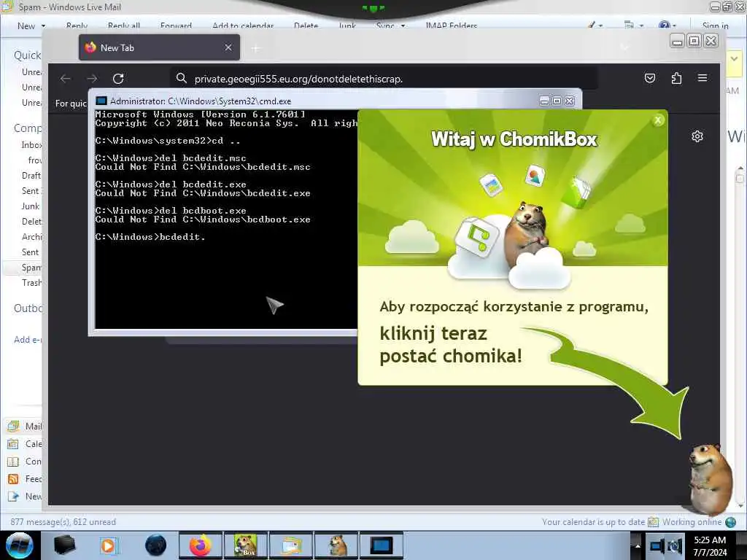Image resolution: width=747 pixels, height=560 pixels.
Task: Expand the yellow chevron in Live Mail
Action: (x=734, y=59)
